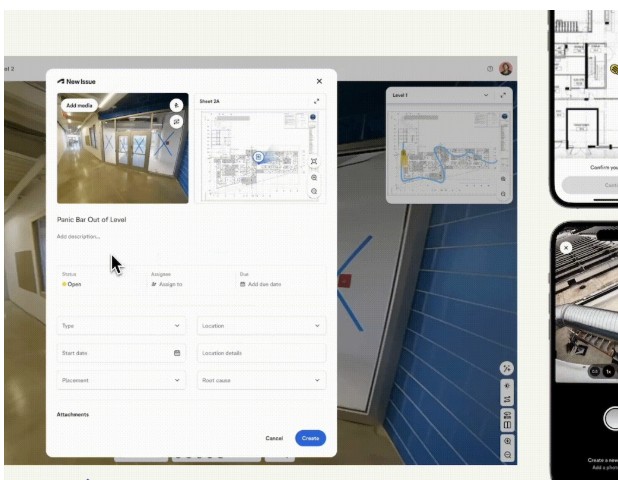This screenshot has width=618, height=480.
Task: Click the Cancel button
Action: [x=274, y=438]
